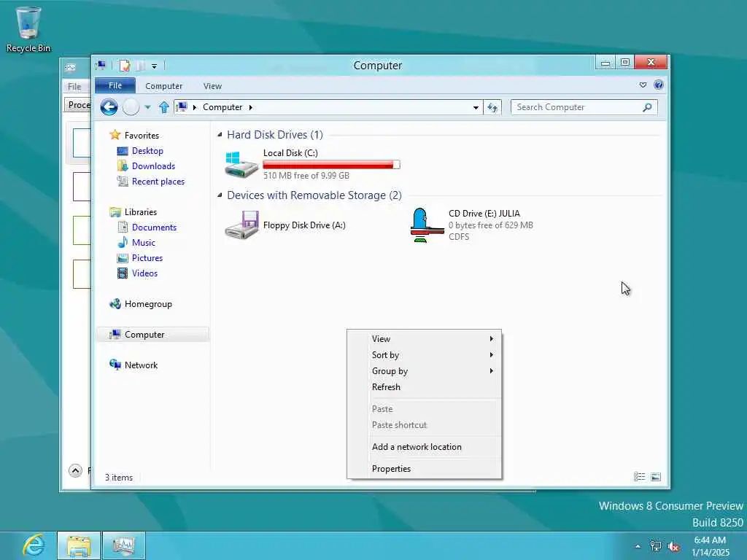Collapse Devices with Removable Storage group

220,195
